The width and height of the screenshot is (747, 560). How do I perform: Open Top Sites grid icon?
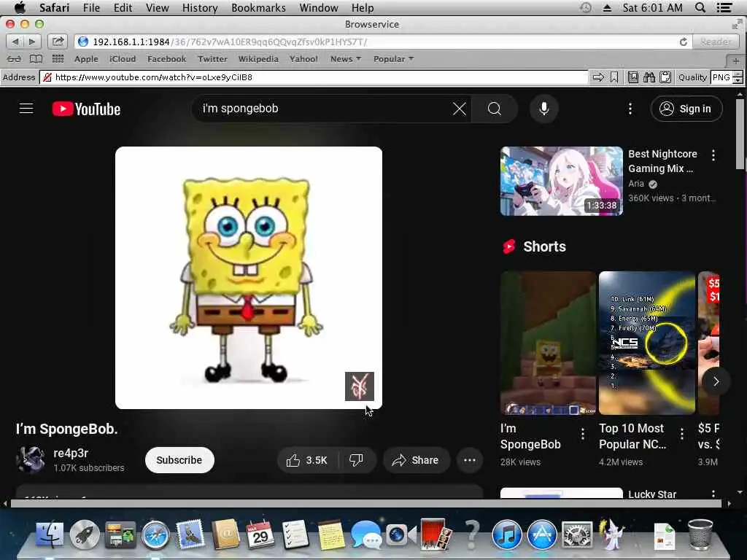[x=58, y=59]
